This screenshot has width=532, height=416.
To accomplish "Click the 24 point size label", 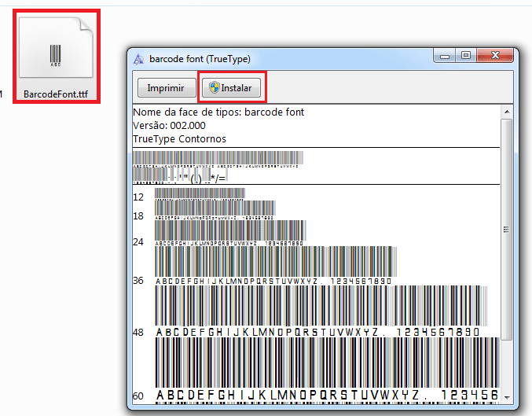I will coord(138,242).
